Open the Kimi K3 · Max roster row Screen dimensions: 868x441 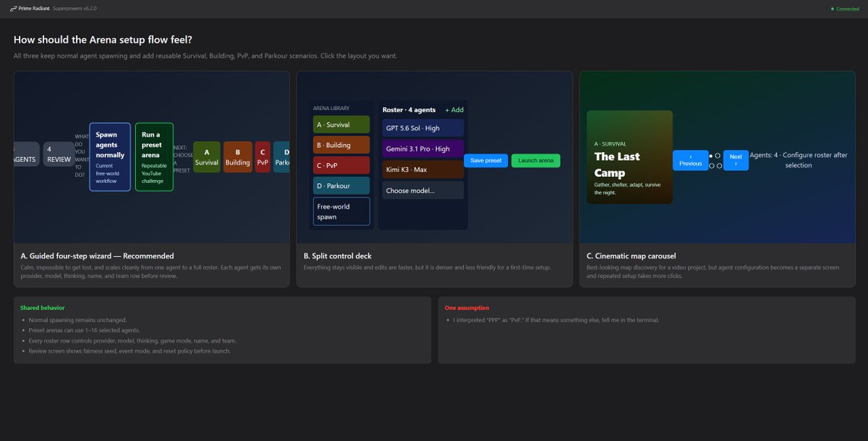coord(423,169)
